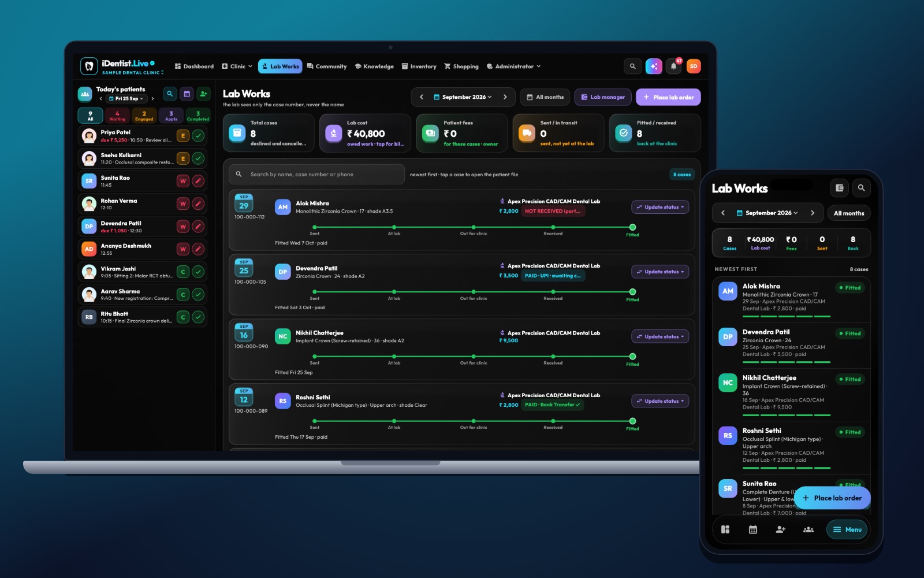Go to Dashboard in top navigation
Image resolution: width=924 pixels, height=578 pixels.
tap(194, 66)
